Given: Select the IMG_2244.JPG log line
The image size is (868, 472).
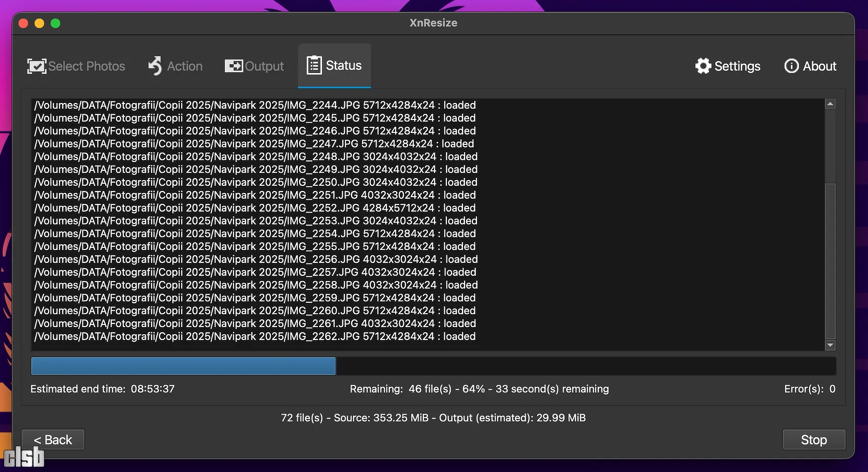Looking at the screenshot, I should coord(255,105).
